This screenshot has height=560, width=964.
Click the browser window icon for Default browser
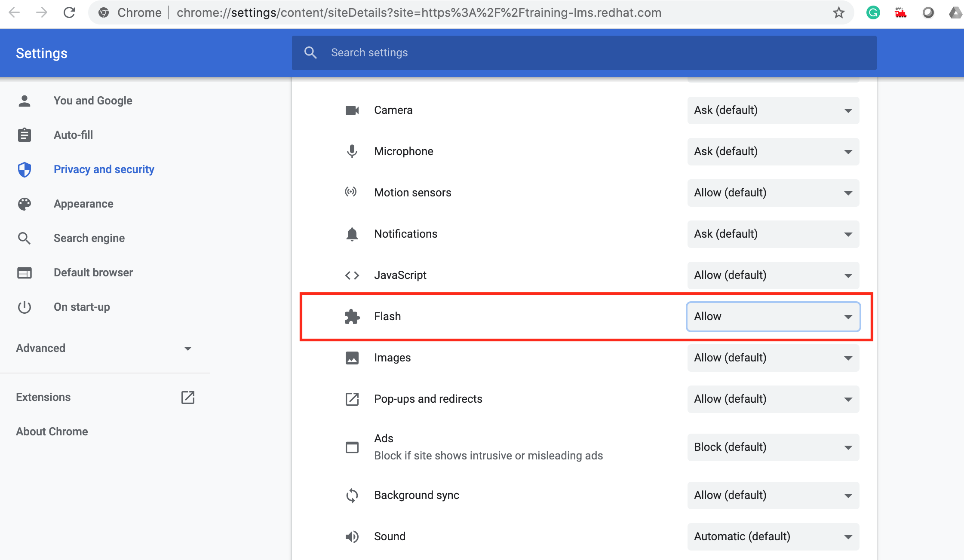[25, 272]
